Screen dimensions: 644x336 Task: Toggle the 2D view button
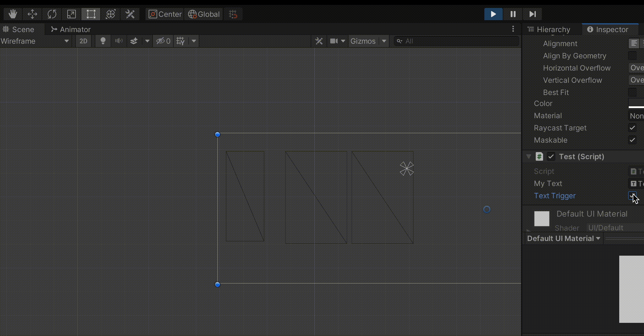[83, 41]
